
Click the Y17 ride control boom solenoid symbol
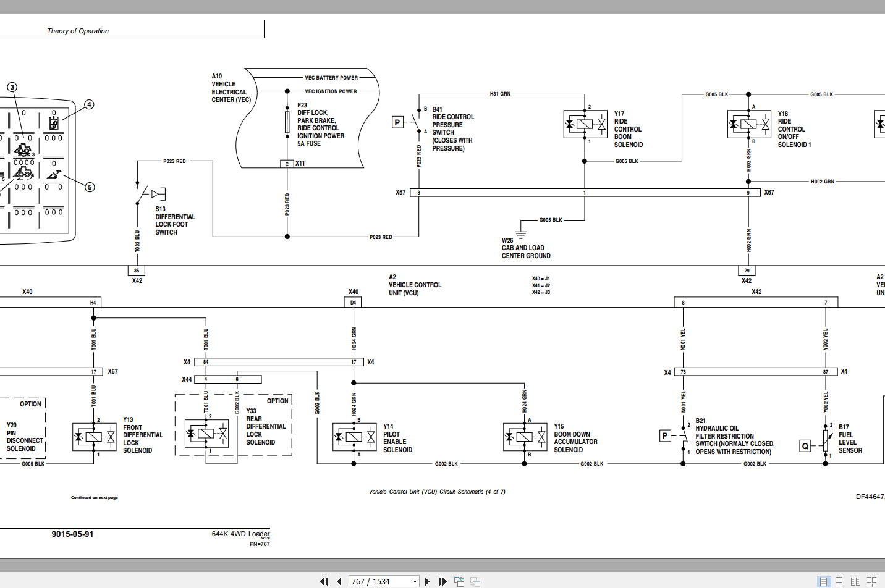(x=585, y=124)
